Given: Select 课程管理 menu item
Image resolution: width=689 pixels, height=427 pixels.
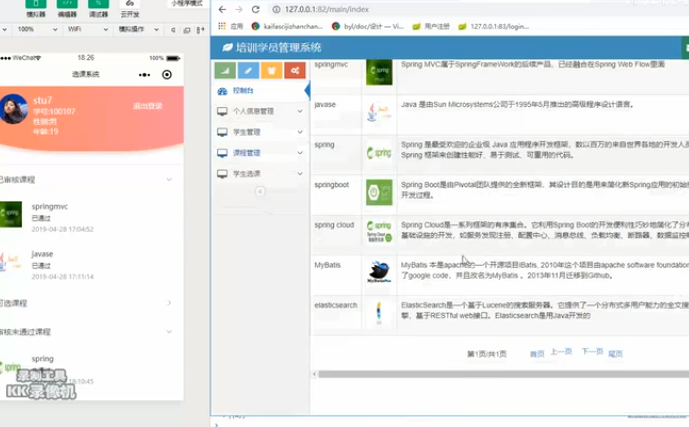Looking at the screenshot, I should 261,153.
